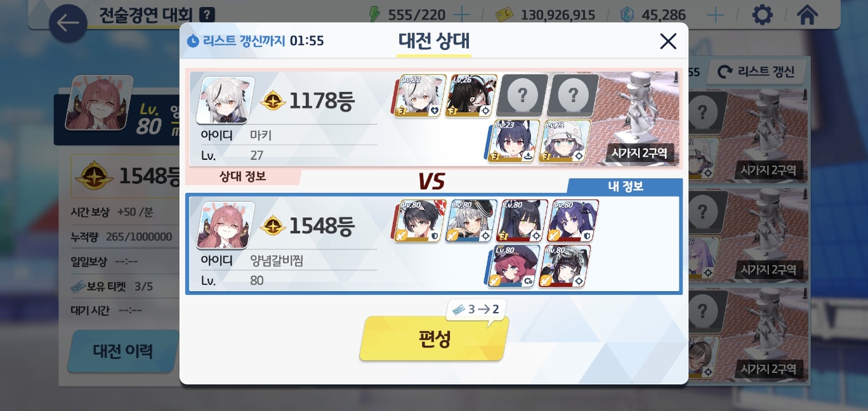The width and height of the screenshot is (868, 411).
Task: Refresh the list with 리스트 갱신 button
Action: point(756,72)
